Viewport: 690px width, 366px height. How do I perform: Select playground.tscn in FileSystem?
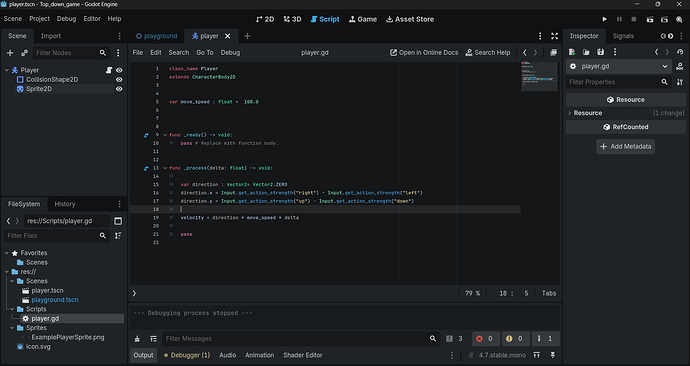(55, 300)
